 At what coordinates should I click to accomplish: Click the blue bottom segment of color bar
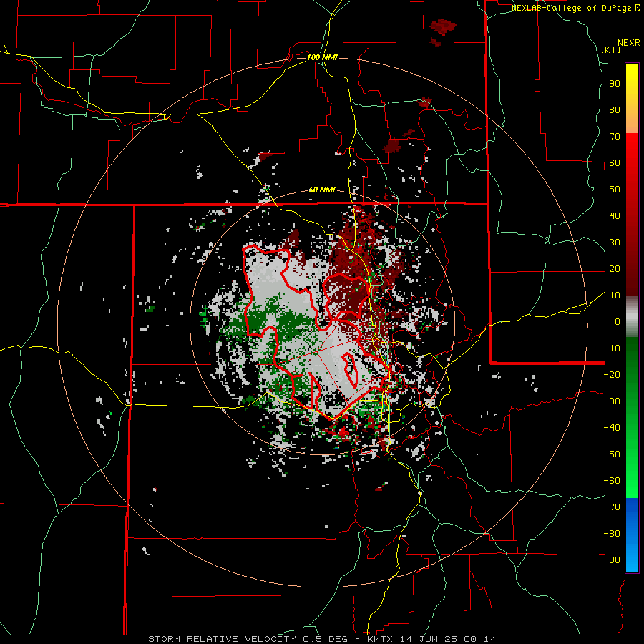point(632,535)
